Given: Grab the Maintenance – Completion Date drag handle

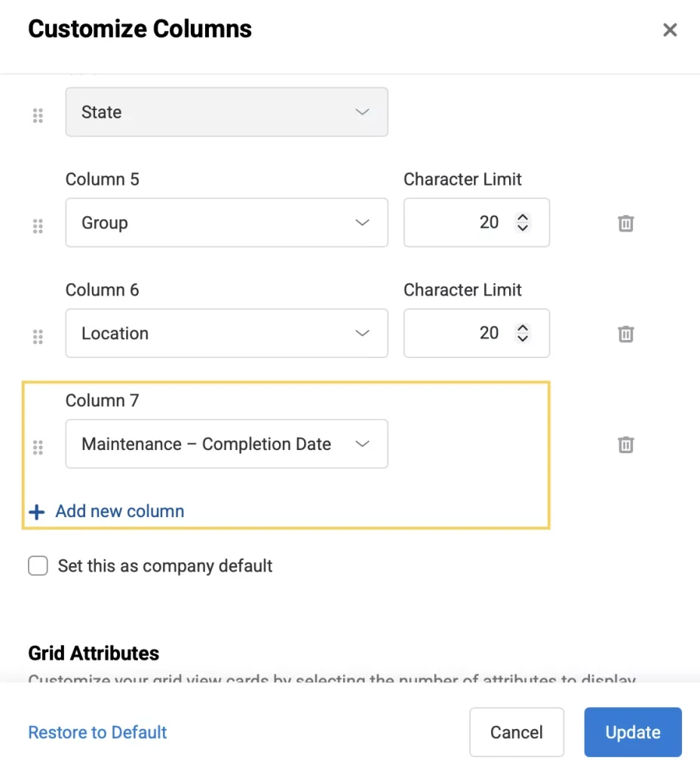Looking at the screenshot, I should [x=38, y=448].
